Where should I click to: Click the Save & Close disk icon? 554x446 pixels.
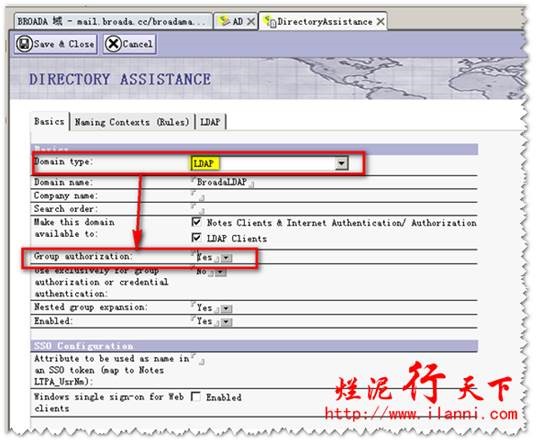(x=24, y=45)
